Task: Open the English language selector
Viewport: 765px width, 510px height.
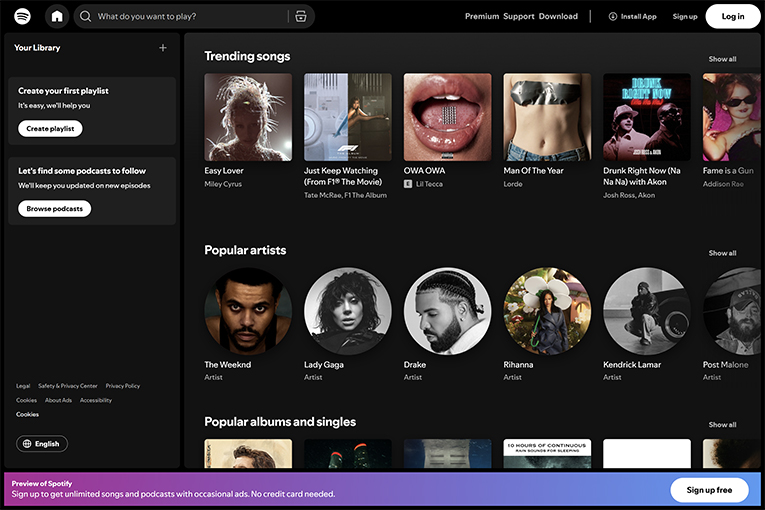Action: tap(42, 444)
